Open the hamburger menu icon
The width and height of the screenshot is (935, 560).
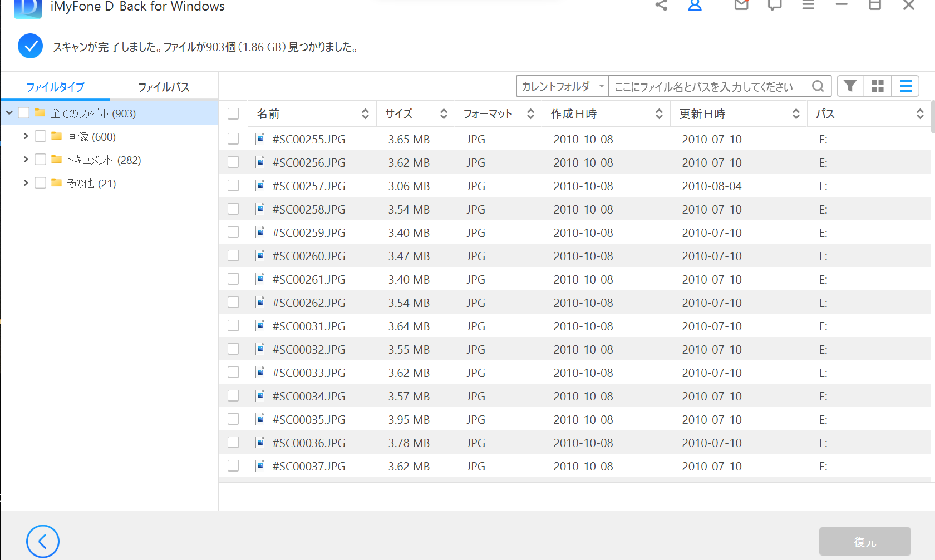tap(808, 6)
